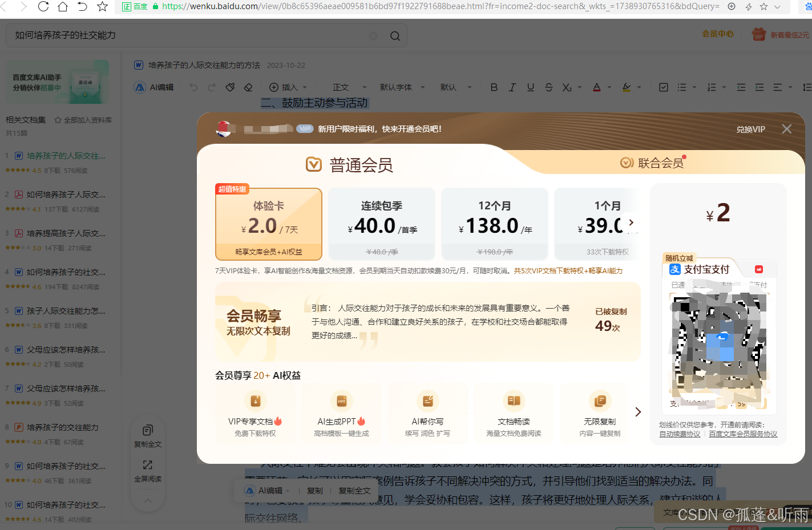The image size is (812, 530).
Task: Click the lightning speed-mode icon in address bar
Action: coord(748,6)
